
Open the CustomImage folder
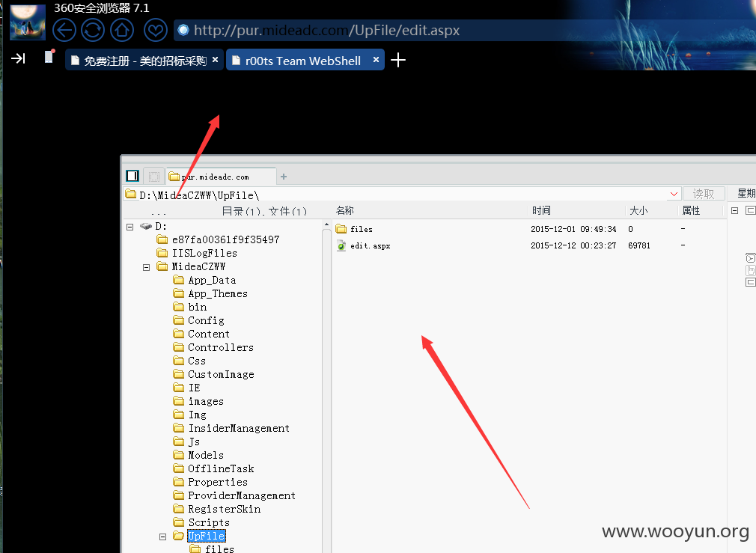point(213,375)
